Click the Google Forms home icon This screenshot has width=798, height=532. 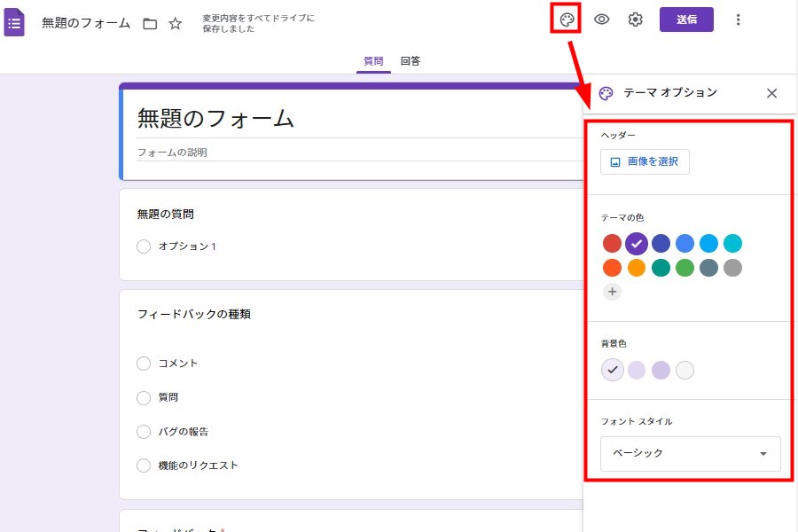tap(15, 23)
